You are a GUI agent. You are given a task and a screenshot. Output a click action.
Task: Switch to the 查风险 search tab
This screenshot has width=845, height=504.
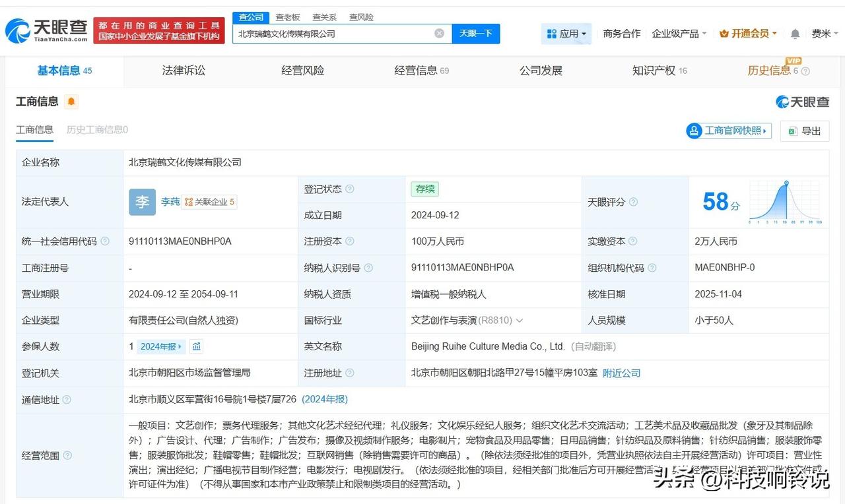361,17
